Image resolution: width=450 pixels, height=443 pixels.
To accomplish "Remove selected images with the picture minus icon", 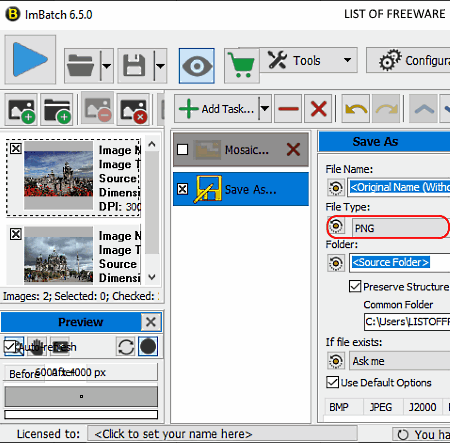I will [x=97, y=109].
